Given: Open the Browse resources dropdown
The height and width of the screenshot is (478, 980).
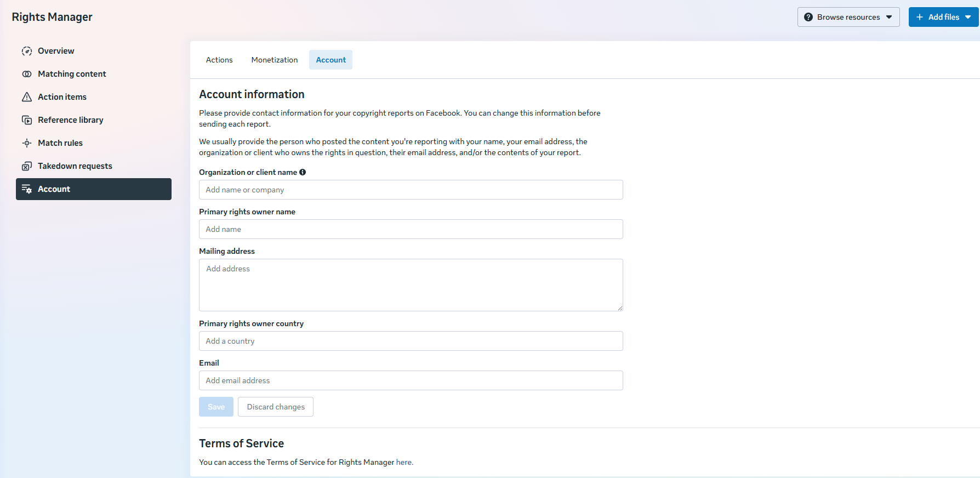Looking at the screenshot, I should (848, 17).
